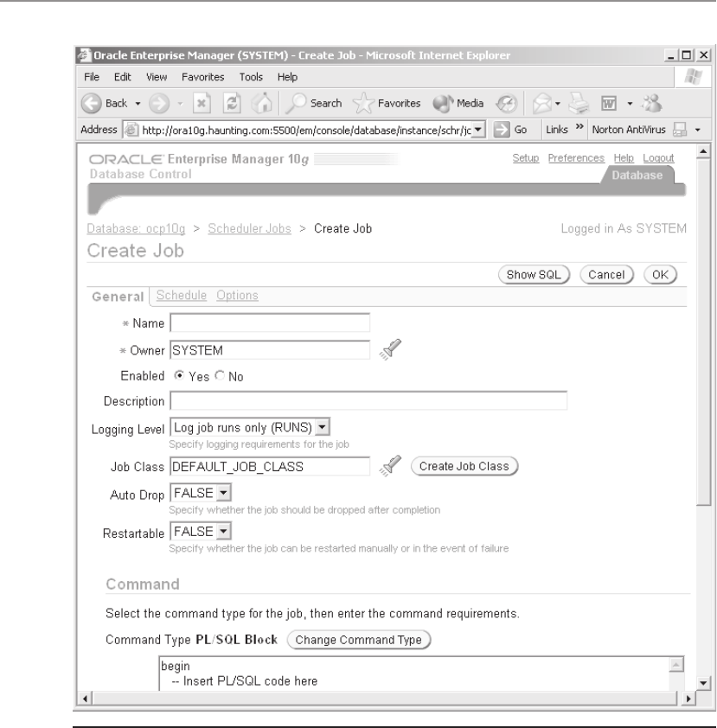The width and height of the screenshot is (717, 728).
Task: Open the Favorites menu
Action: 203,77
